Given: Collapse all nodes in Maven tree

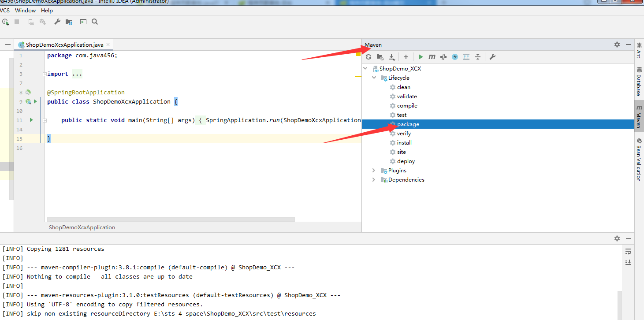Looking at the screenshot, I should (x=478, y=57).
